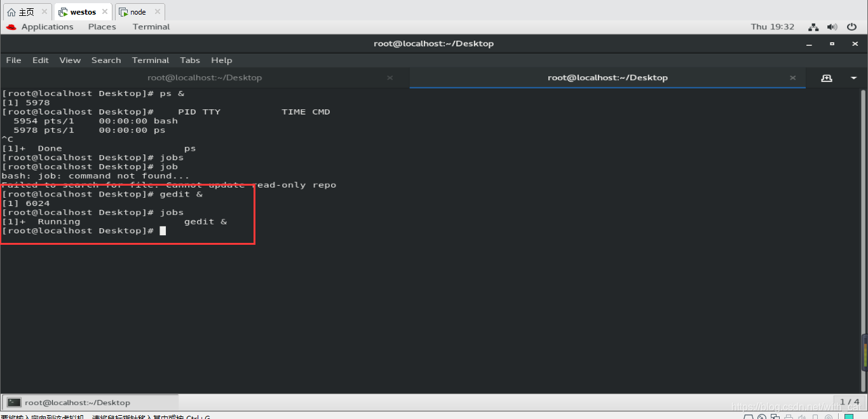
Task: Open the View menu
Action: [x=70, y=60]
